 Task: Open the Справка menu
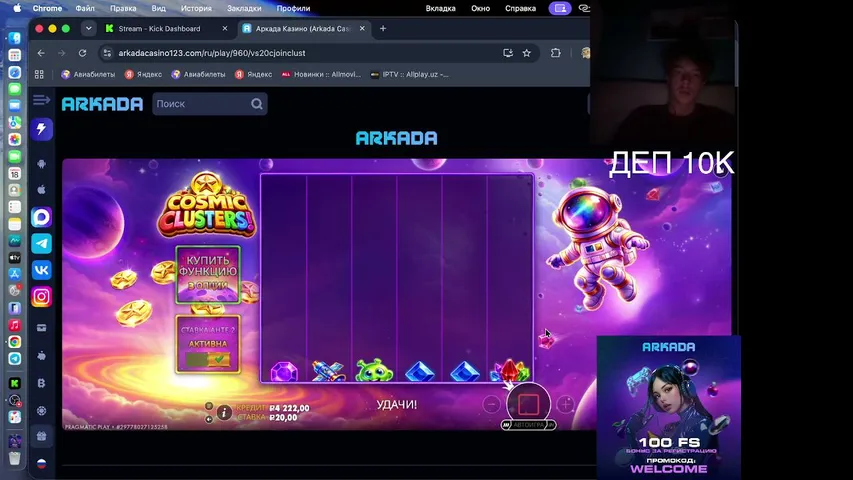click(520, 8)
